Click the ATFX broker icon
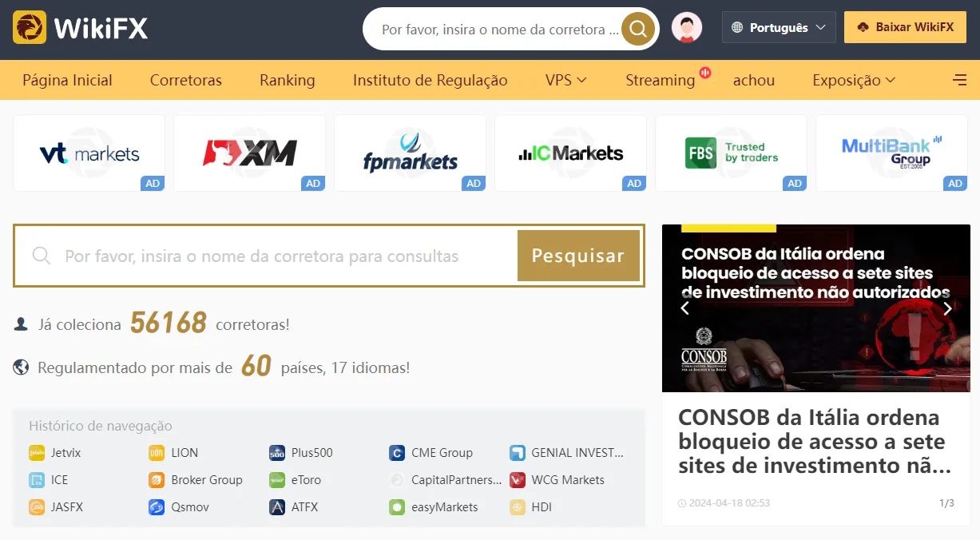 coord(277,507)
